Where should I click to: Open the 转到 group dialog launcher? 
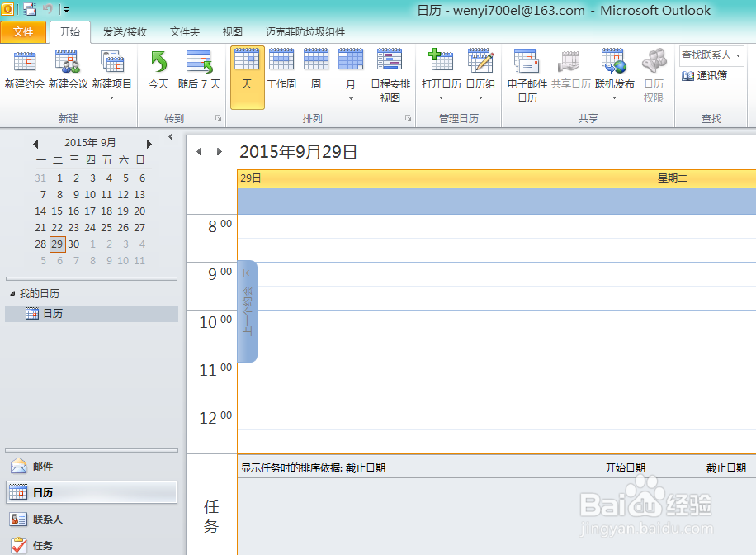click(x=218, y=118)
